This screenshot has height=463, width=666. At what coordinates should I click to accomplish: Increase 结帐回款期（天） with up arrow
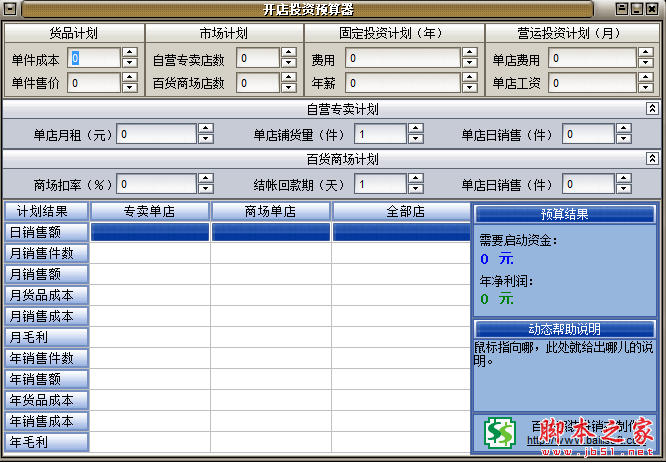tap(416, 178)
